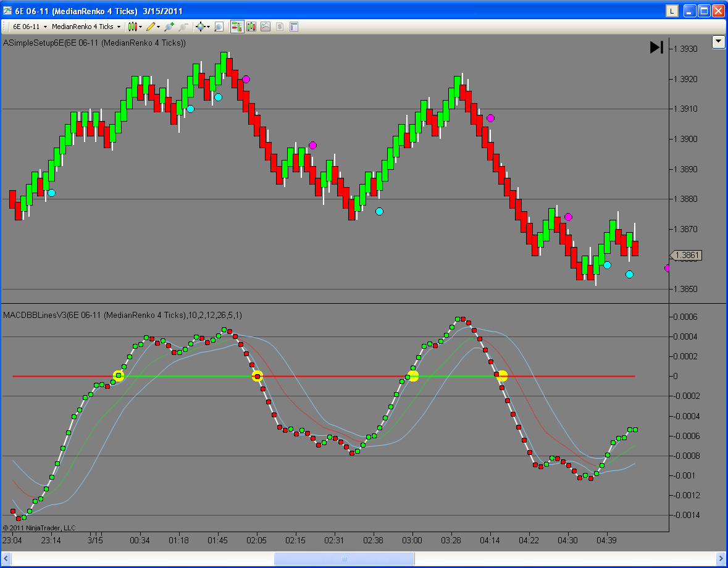Screen dimensions: 728x568
Task: Open the chart properties icon
Action: [293, 27]
